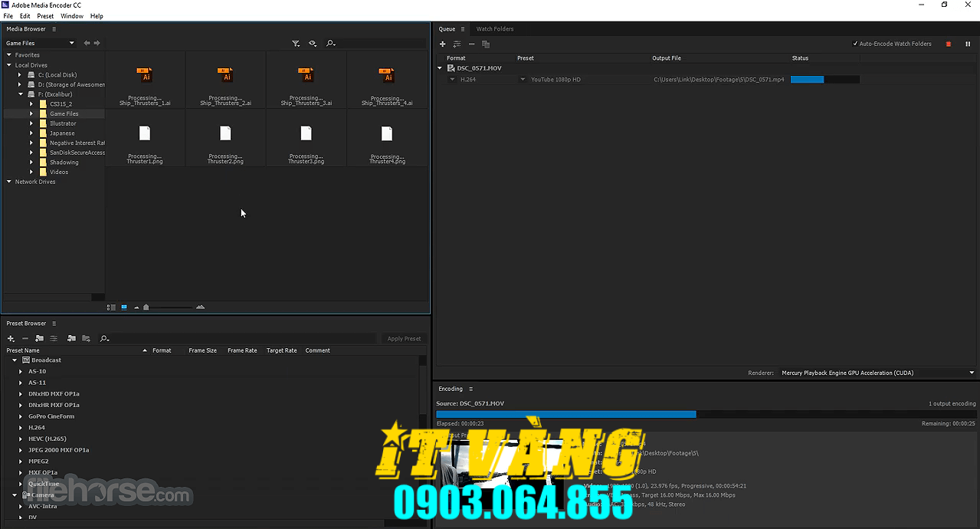Switch to the Watch Folders tab

pyautogui.click(x=494, y=28)
